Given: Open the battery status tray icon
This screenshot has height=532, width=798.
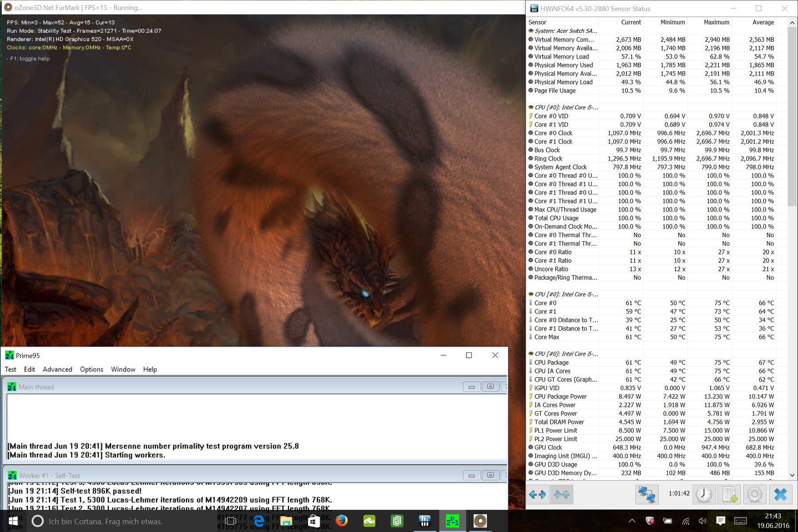Looking at the screenshot, I should [x=667, y=521].
